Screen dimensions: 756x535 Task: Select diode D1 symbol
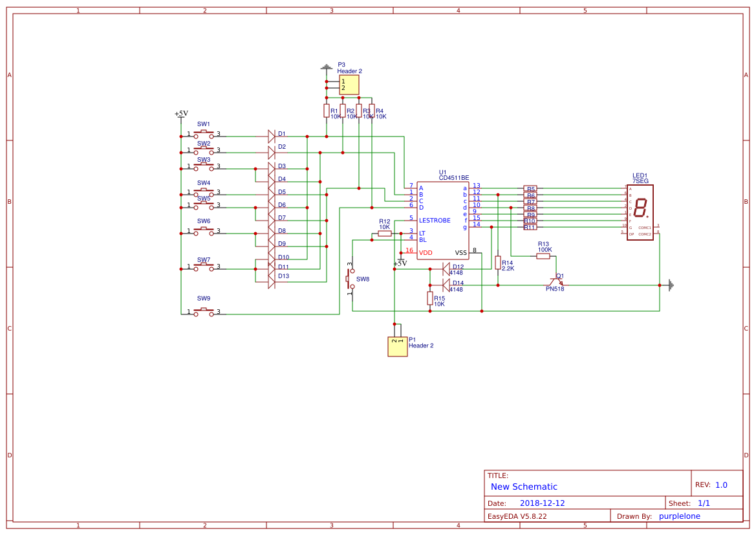tap(272, 136)
